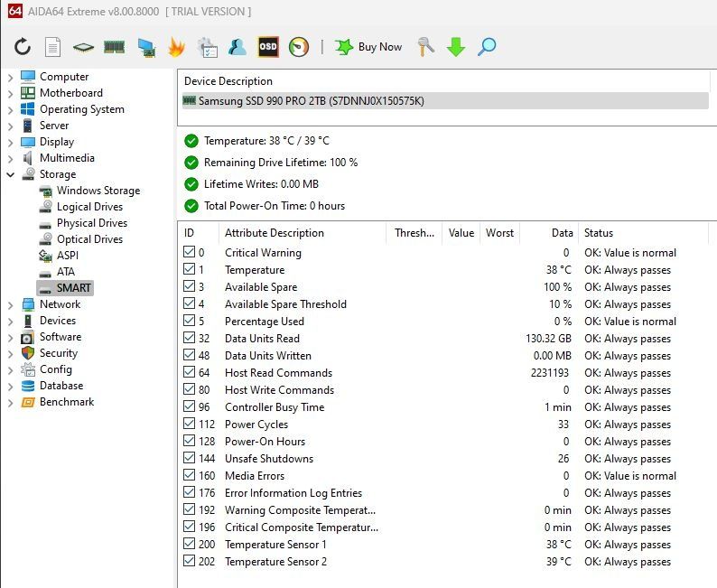Open the gauge SensorPanel icon
Viewport: 717px width, 588px height.
pos(299,47)
